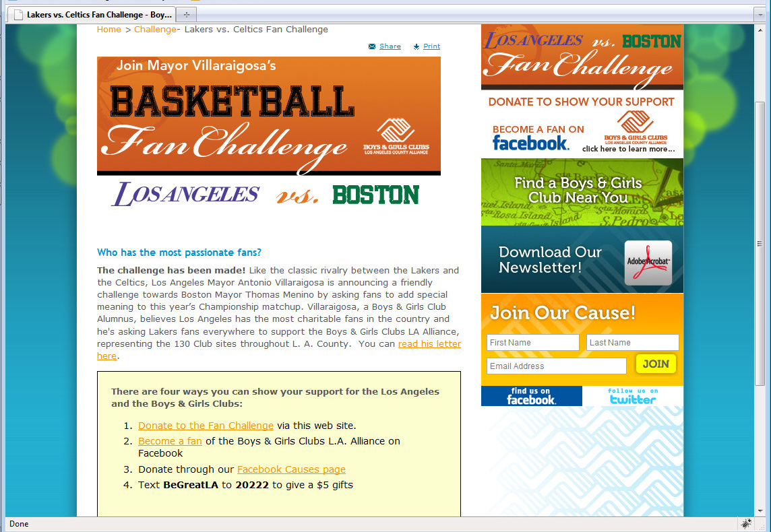The width and height of the screenshot is (771, 532).
Task: Click 'DONATE TO SHOW YOUR SUPPORT' text
Action: pos(581,102)
